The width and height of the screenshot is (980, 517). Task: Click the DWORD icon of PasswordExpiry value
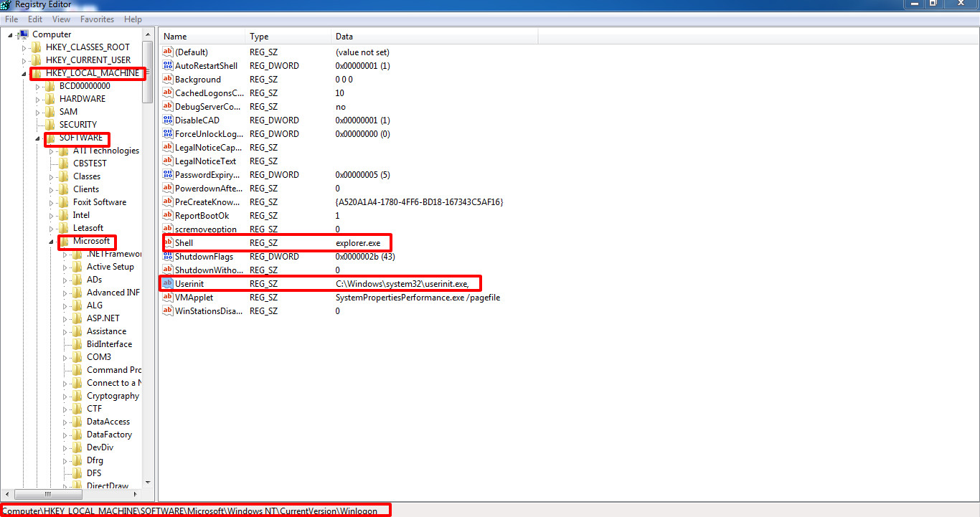[168, 175]
